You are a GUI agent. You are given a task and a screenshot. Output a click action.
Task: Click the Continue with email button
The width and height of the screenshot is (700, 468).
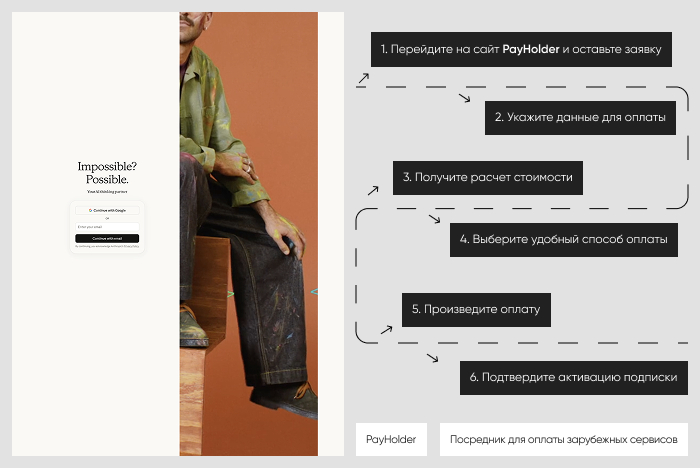pyautogui.click(x=107, y=238)
